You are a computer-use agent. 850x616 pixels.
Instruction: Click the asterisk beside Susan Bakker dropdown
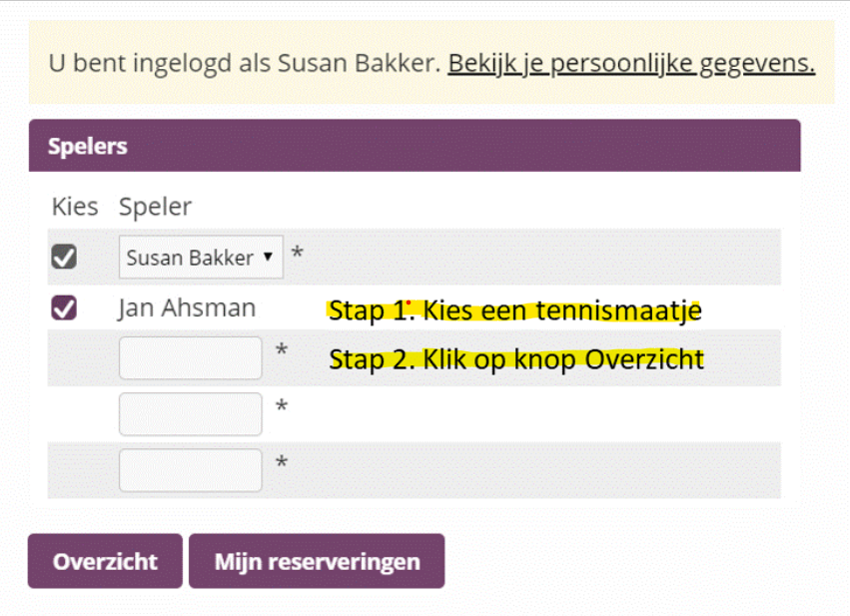297,254
